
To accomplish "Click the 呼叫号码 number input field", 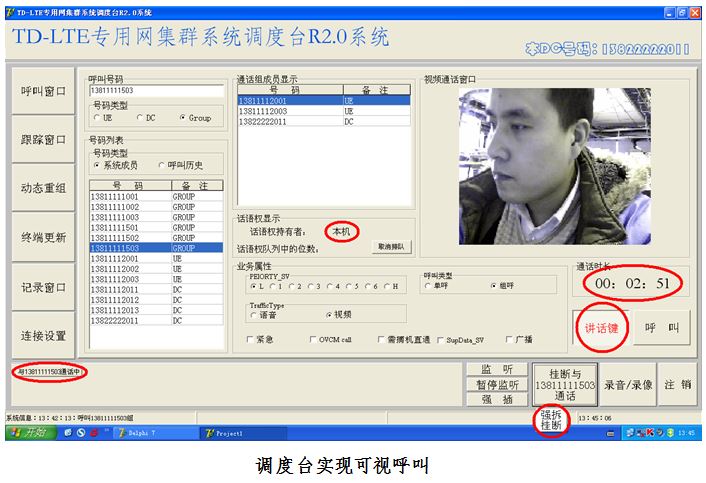I will pyautogui.click(x=156, y=91).
